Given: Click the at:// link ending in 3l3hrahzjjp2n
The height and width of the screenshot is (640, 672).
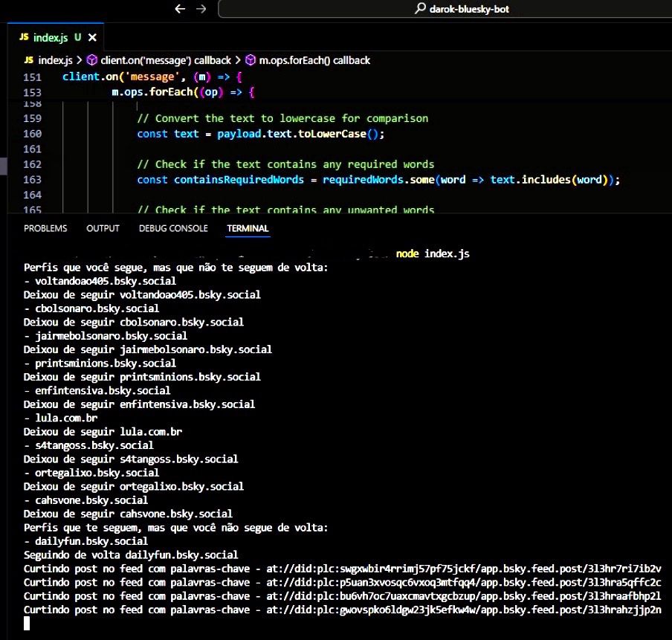Looking at the screenshot, I should pos(464,610).
